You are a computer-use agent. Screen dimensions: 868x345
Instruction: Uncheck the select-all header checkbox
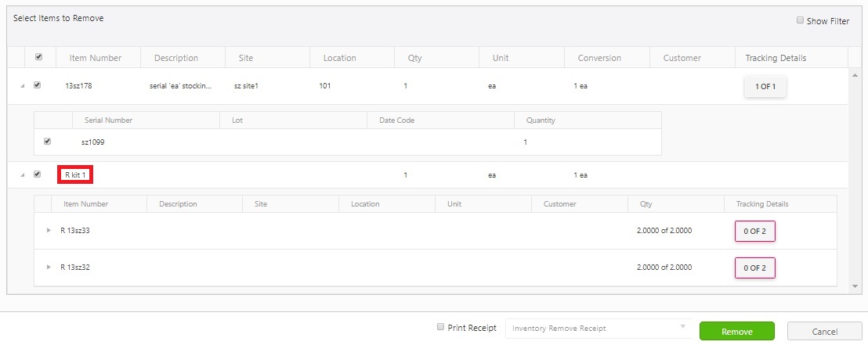(x=39, y=57)
